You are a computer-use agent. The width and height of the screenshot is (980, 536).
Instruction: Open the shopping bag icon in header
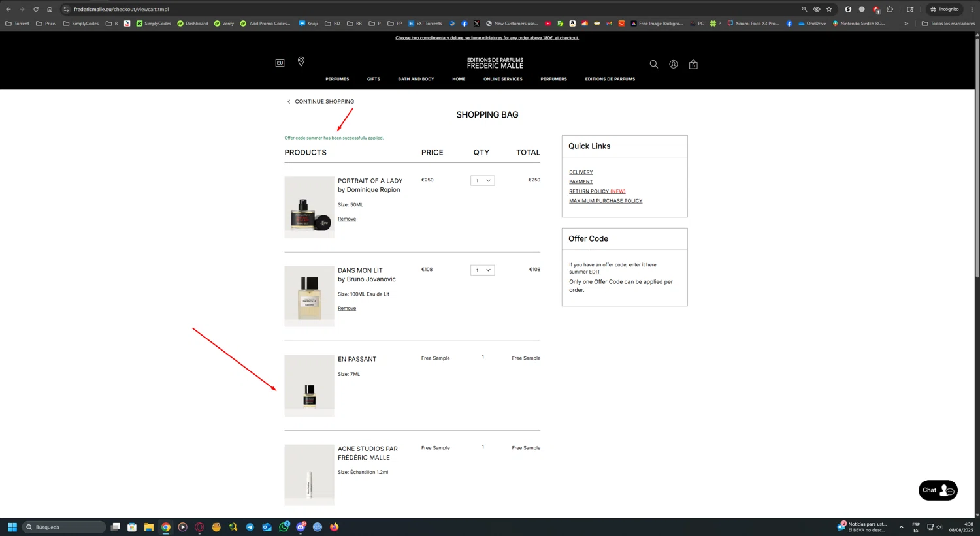pos(693,64)
